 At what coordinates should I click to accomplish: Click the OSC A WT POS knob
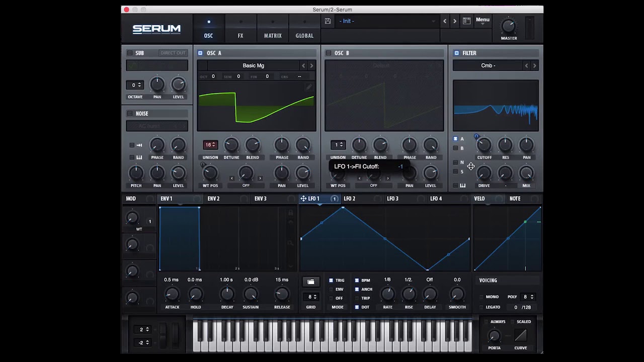210,173
